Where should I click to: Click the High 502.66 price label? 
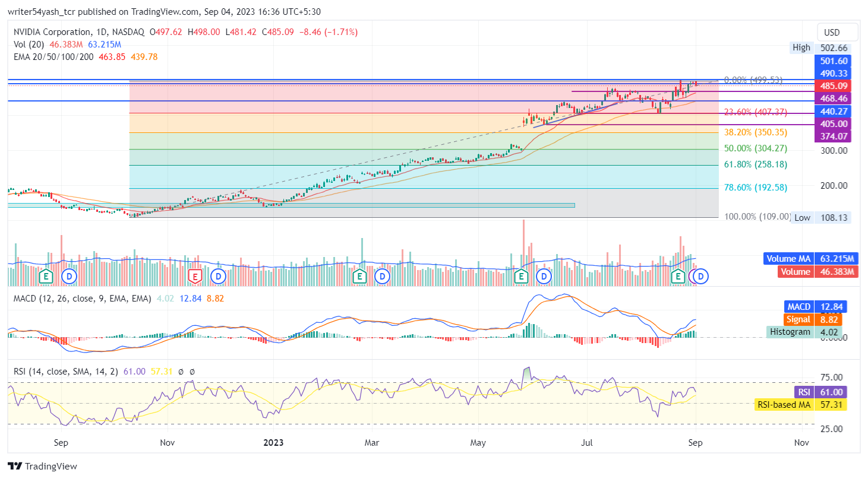coord(820,47)
